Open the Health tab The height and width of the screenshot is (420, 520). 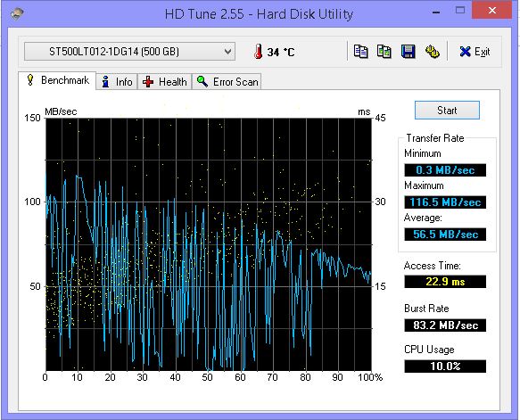[165, 81]
